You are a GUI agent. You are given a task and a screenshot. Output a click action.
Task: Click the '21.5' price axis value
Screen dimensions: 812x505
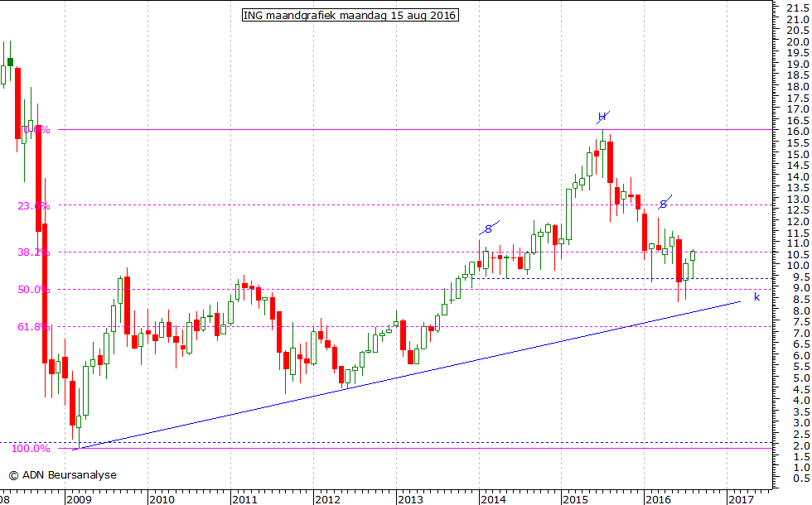tap(798, 7)
